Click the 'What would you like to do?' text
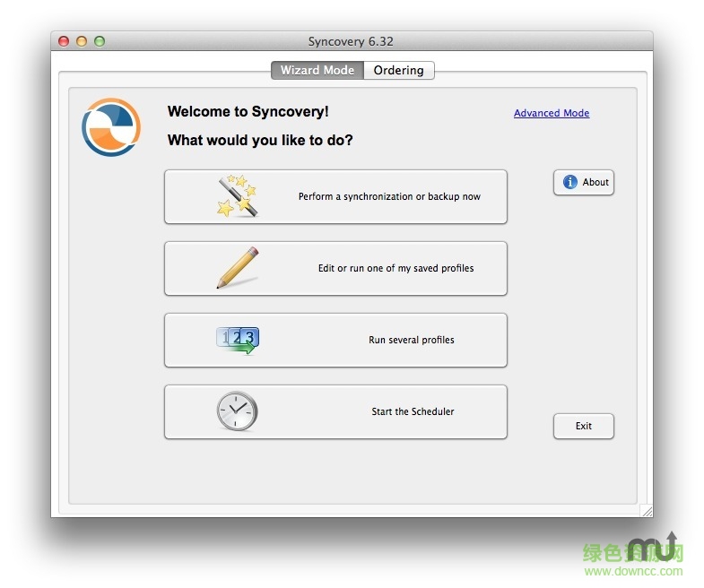Viewport: 704px width, 588px height. [260, 140]
